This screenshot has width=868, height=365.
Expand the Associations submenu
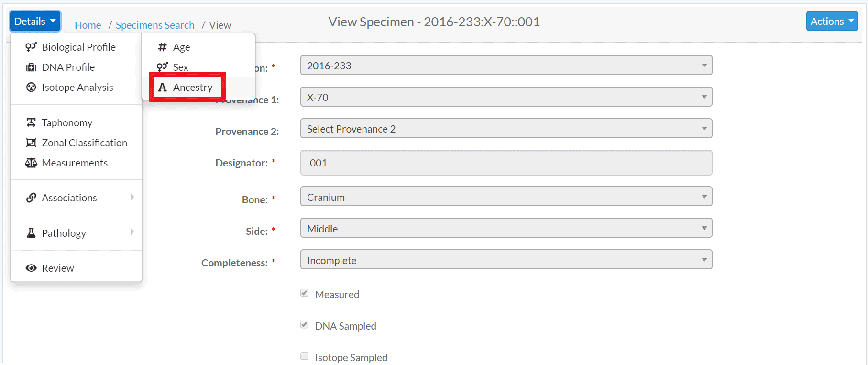tap(77, 198)
